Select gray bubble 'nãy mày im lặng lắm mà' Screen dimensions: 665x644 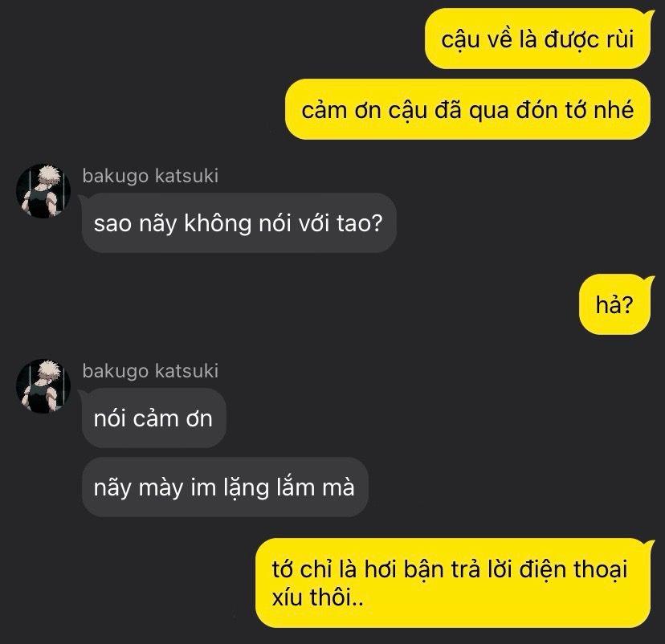tap(225, 487)
